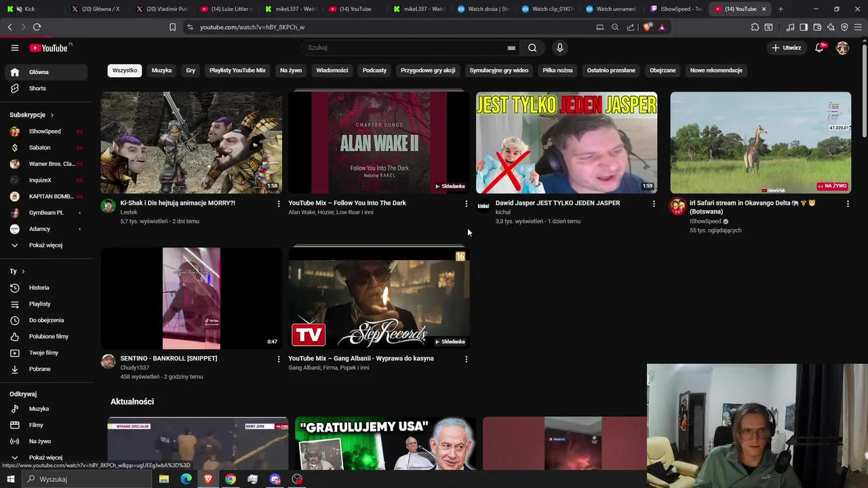Expand Odkrywaj list with Pokaż więcej
Image resolution: width=868 pixels, height=488 pixels.
point(46,457)
